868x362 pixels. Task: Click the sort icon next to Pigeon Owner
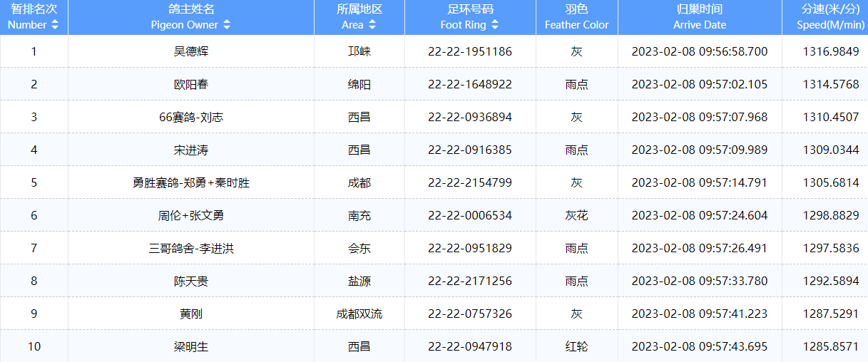[227, 25]
